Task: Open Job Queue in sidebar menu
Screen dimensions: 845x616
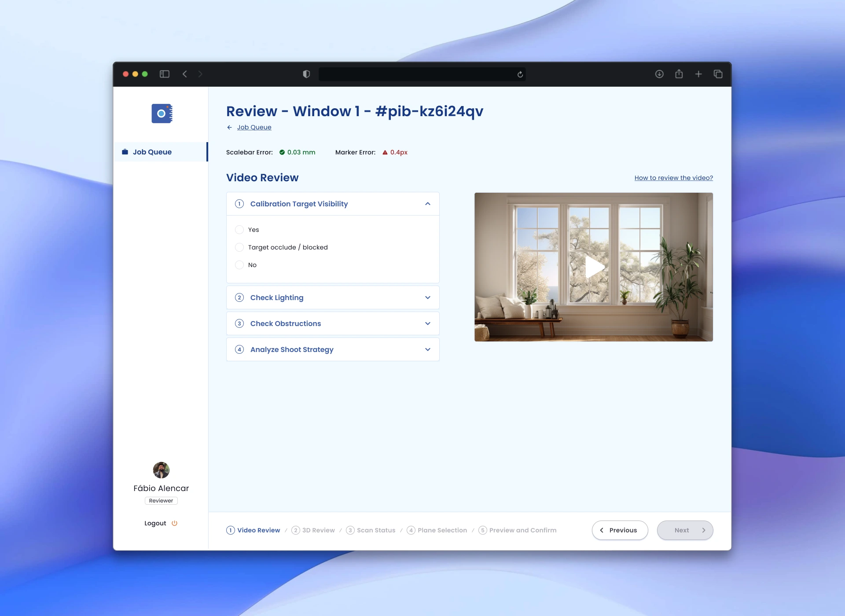Action: click(152, 152)
